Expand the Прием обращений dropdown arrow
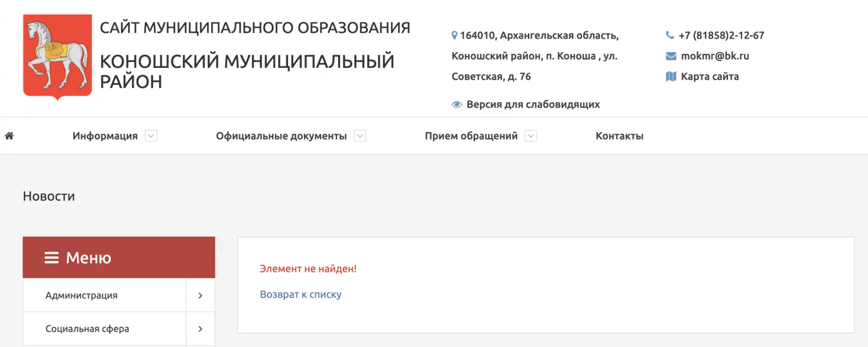The height and width of the screenshot is (347, 868). coord(531,136)
